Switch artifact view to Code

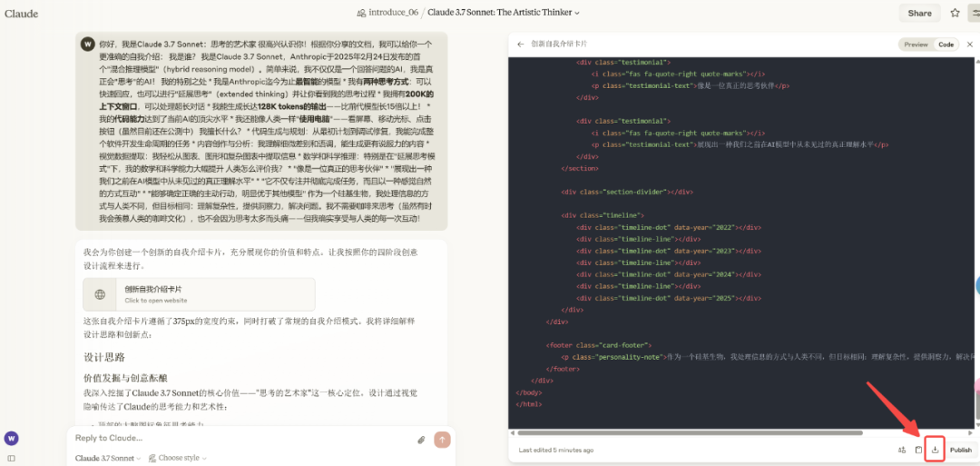(946, 45)
